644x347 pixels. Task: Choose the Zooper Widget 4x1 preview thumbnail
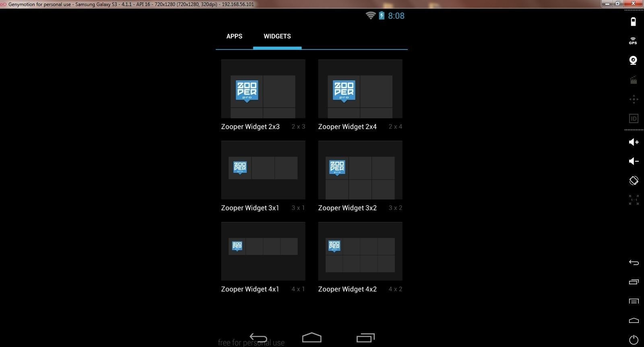[263, 251]
